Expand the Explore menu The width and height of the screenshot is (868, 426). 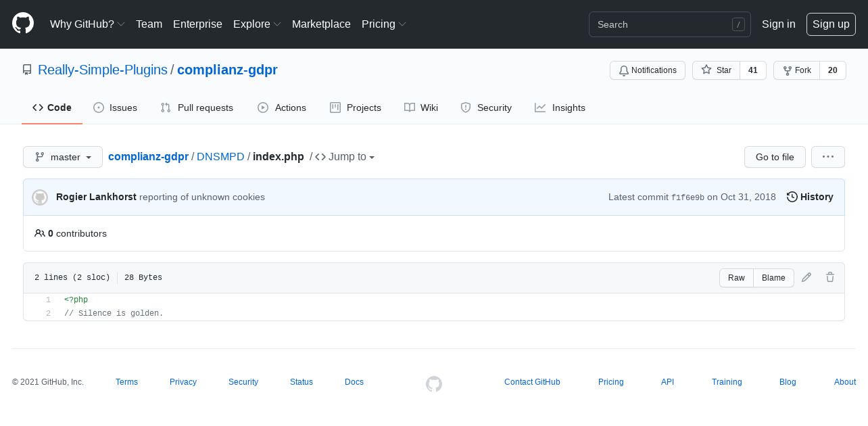257,24
